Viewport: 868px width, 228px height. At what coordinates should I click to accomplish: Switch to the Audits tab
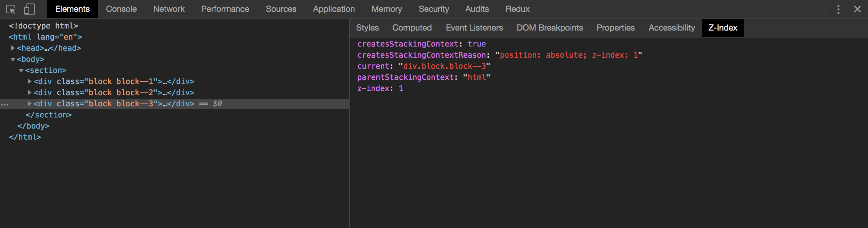click(x=477, y=9)
